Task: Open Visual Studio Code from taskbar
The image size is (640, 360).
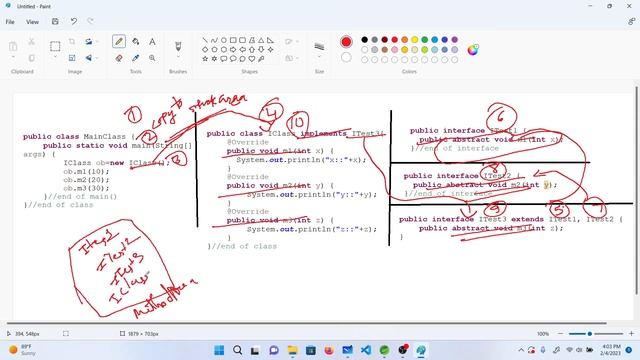Action: coord(366,350)
